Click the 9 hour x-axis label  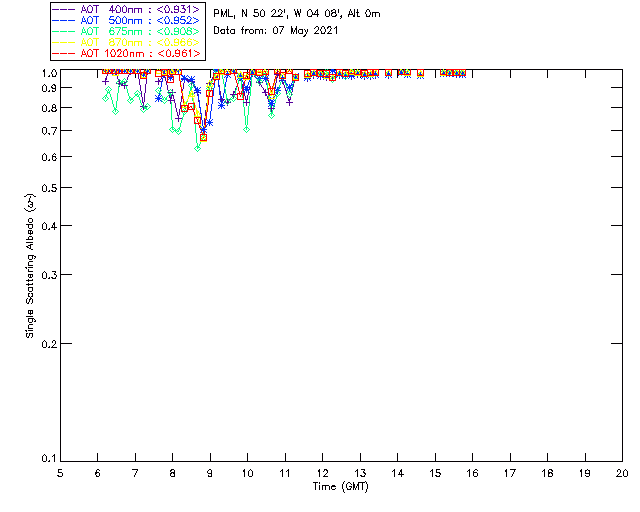pos(210,473)
